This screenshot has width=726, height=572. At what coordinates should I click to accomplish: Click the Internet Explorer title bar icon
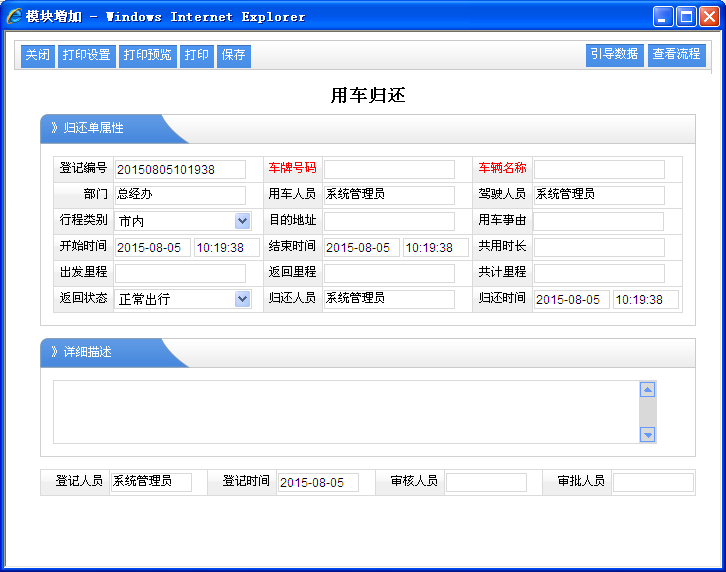[14, 16]
